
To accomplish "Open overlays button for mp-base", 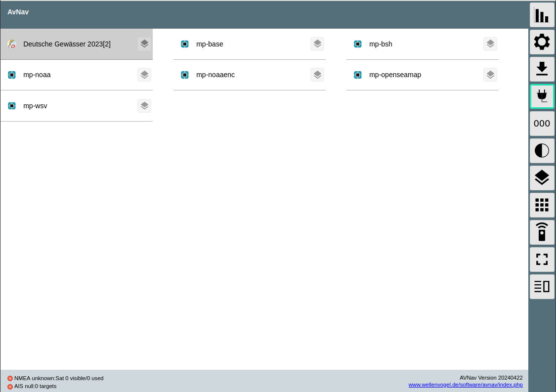I will click(317, 44).
